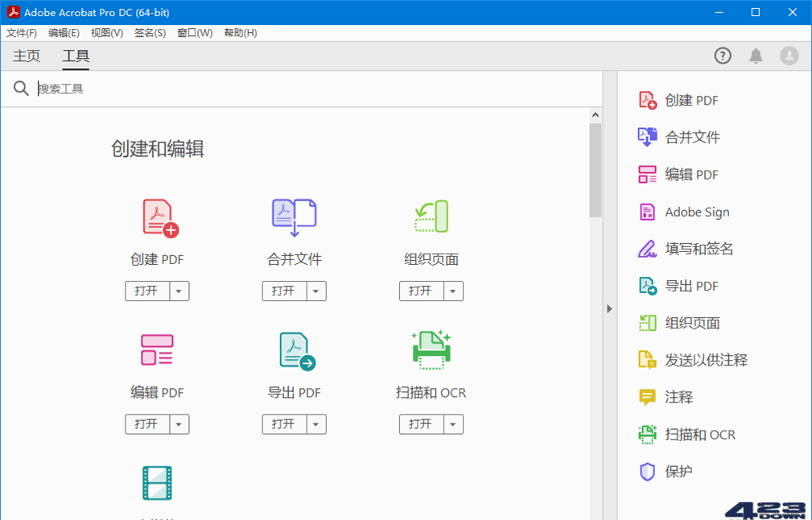Click the 扫描和 OCR label in sidebar

point(700,435)
